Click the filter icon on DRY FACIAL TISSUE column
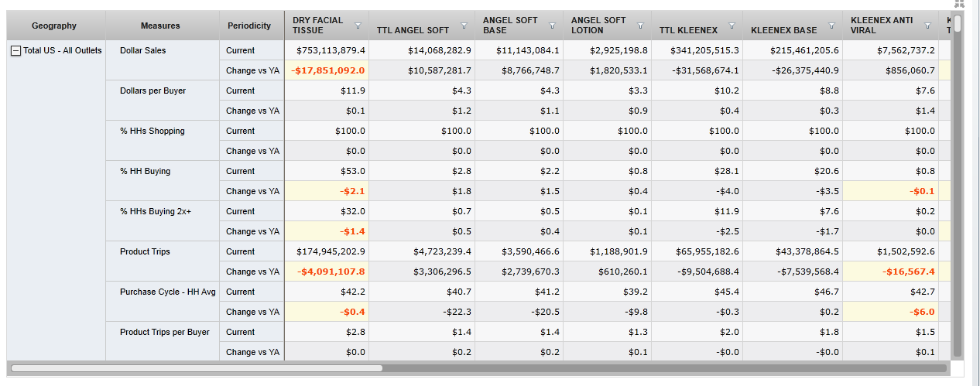The image size is (980, 386). (358, 26)
